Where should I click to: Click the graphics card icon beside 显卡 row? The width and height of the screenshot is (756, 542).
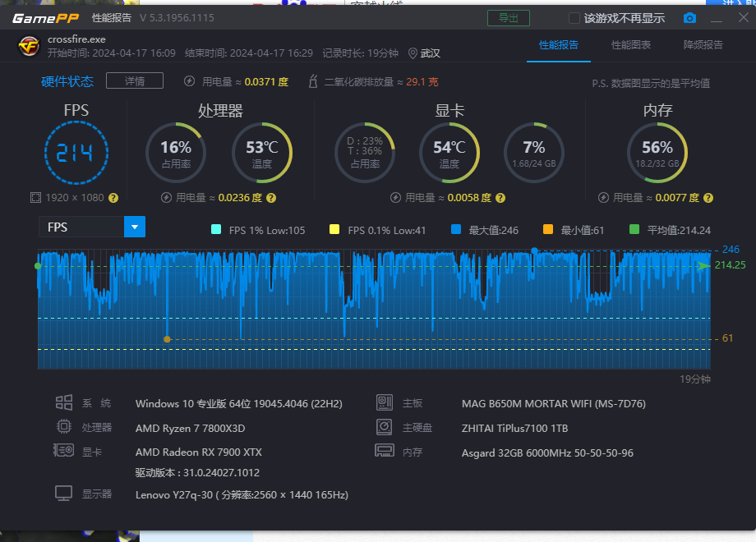click(x=63, y=451)
